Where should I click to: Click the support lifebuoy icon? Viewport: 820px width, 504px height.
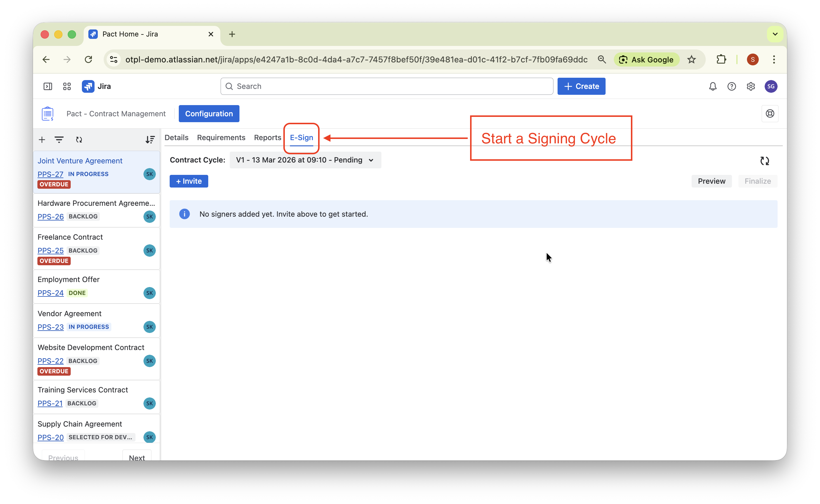click(770, 114)
